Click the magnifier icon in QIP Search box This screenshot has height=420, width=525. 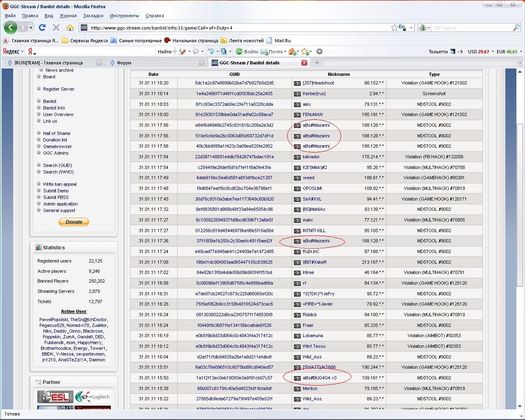point(516,27)
